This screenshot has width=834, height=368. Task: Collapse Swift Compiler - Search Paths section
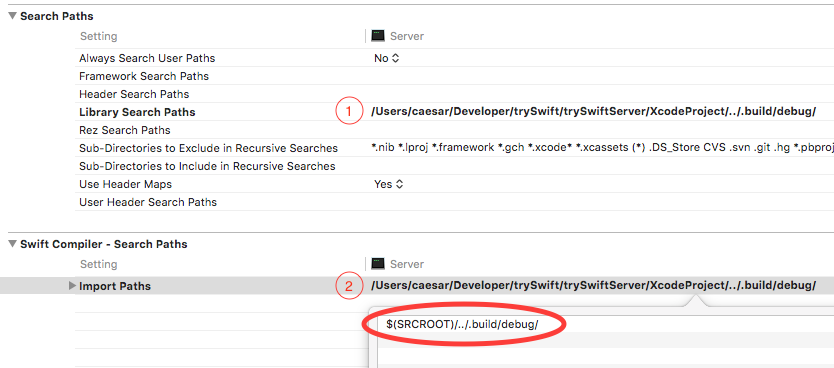[x=12, y=245]
